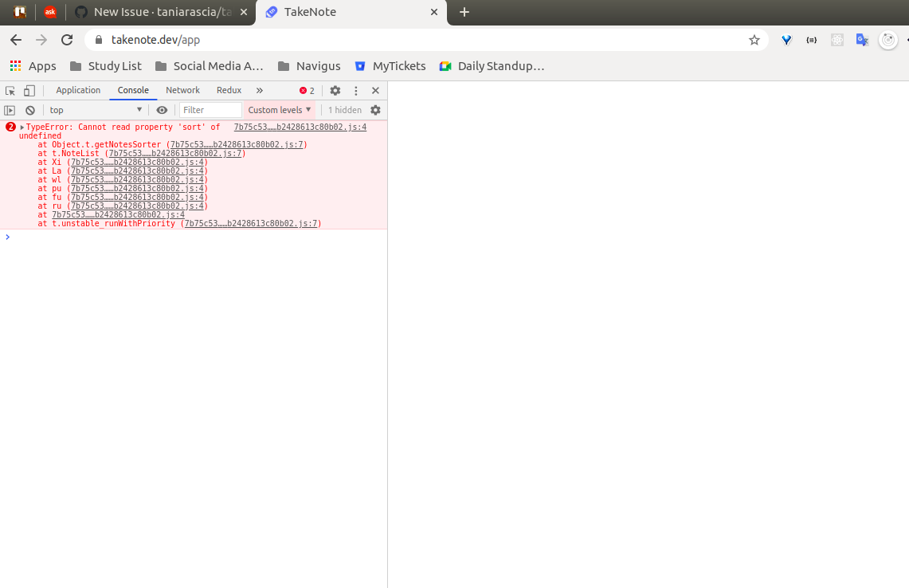Bookmark this page with the star
Viewport: 909px width, 588px height.
click(x=754, y=39)
